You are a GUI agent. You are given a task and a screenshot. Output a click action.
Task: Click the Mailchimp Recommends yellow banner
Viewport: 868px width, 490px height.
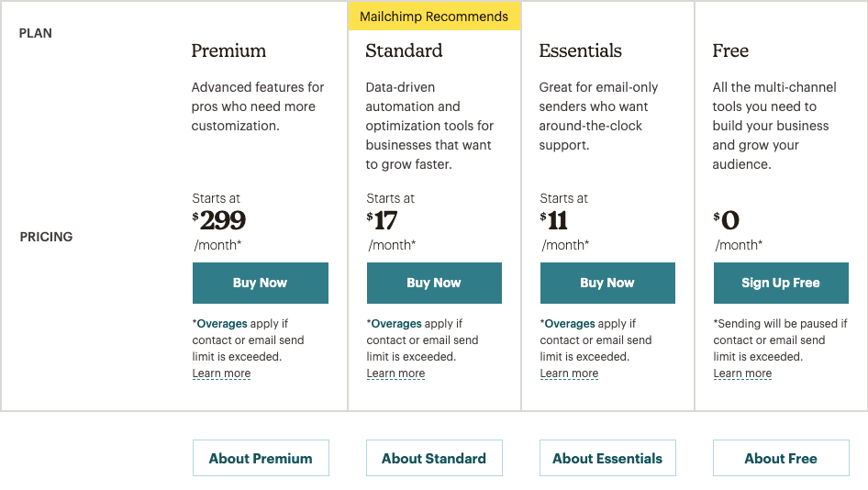tap(434, 17)
